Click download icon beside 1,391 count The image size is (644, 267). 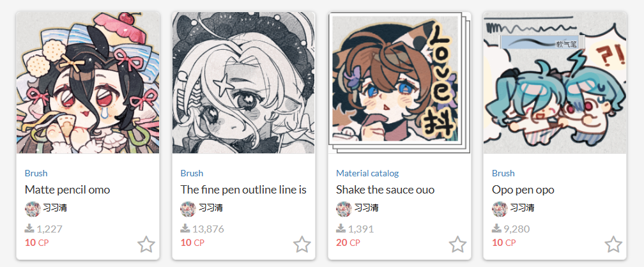pos(341,229)
